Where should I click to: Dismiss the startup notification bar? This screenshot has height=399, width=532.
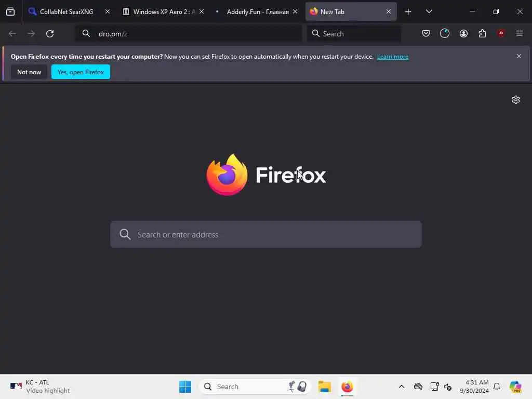coord(519,56)
